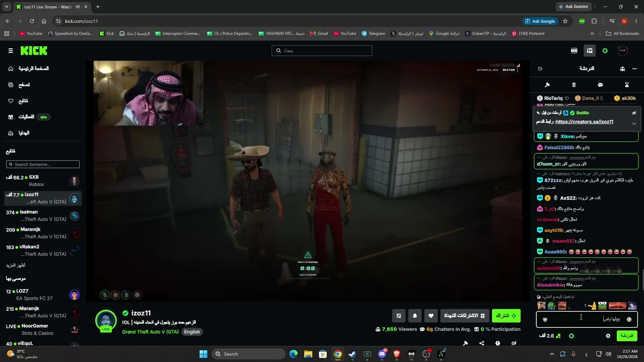The width and height of the screenshot is (644, 362).
Task: Open chat community leaderboard icon
Action: (622, 68)
